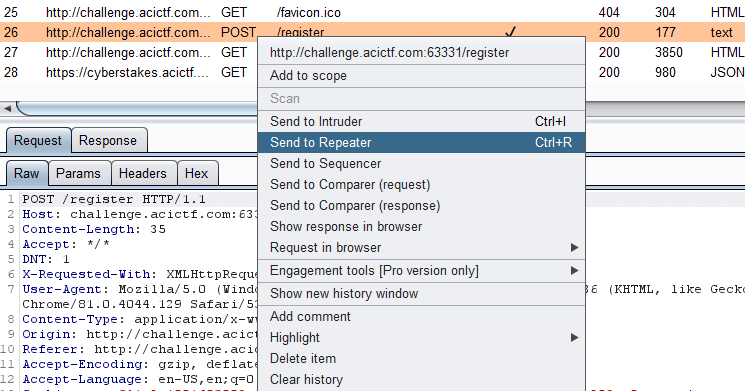The width and height of the screenshot is (745, 391).
Task: Click the POST /register HTTP/1.1 line
Action: point(114,199)
